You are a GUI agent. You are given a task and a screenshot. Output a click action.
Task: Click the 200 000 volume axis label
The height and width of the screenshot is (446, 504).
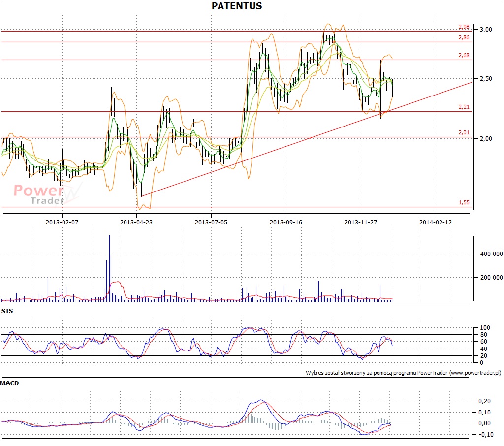point(491,278)
